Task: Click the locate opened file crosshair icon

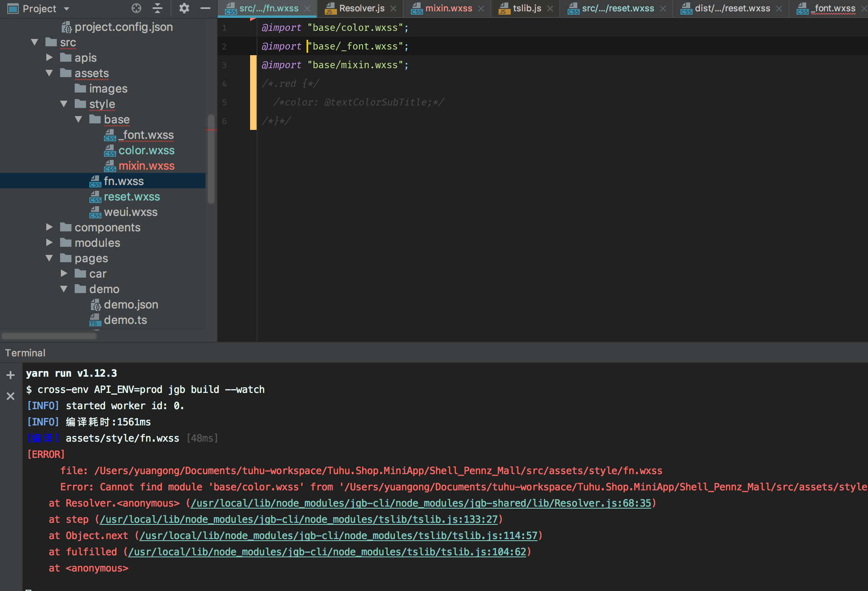Action: pos(136,8)
